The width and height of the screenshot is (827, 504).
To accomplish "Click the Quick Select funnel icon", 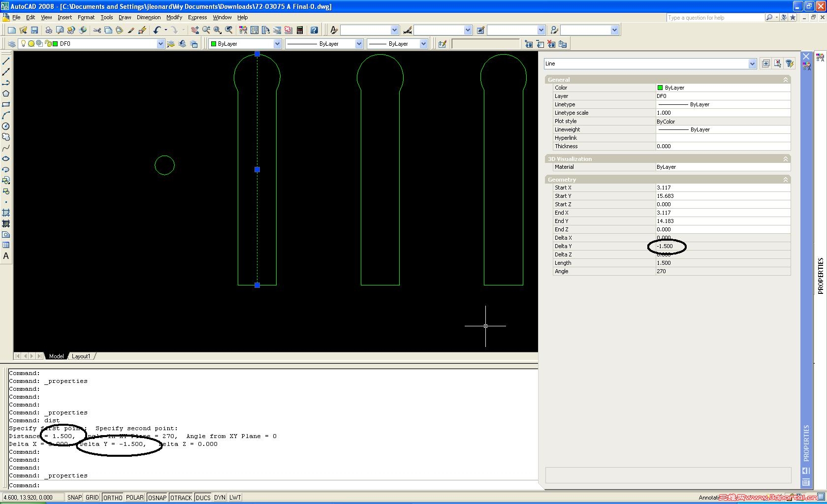I will pos(790,63).
